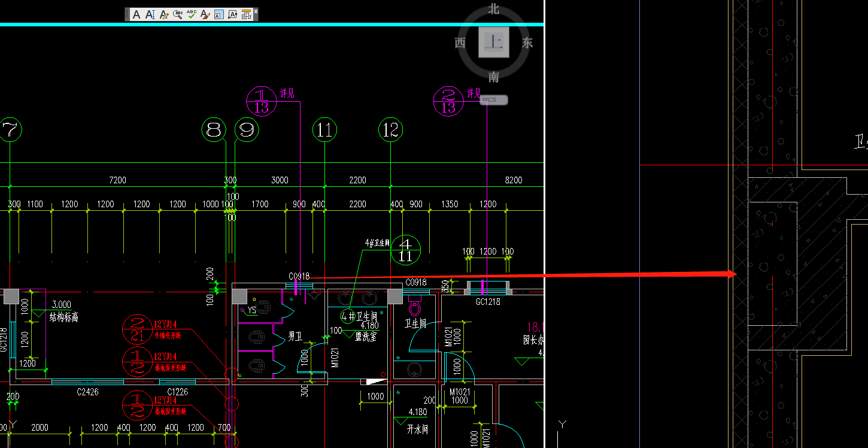868x448 pixels.
Task: Select the white 4/11 detail bubble
Action: [x=405, y=250]
